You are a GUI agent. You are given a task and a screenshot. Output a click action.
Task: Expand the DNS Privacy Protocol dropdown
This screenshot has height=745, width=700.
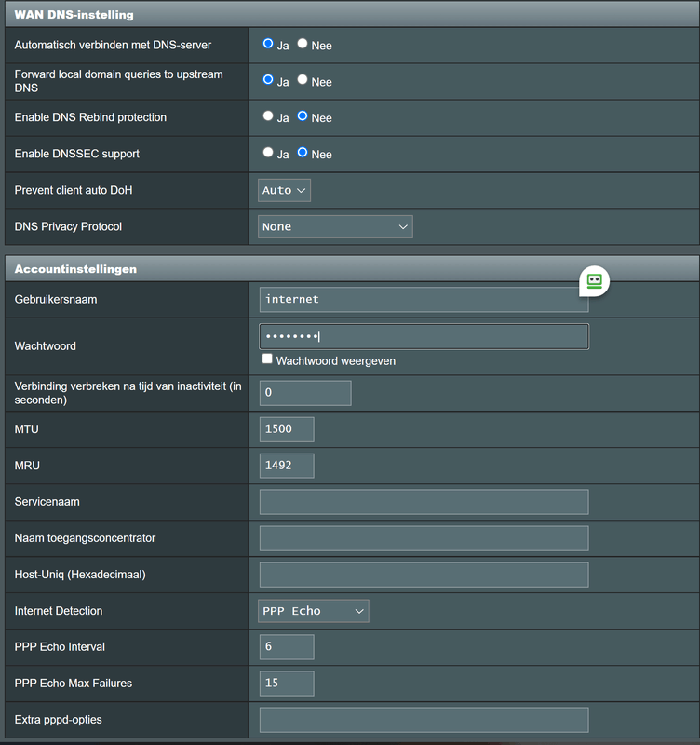click(x=335, y=226)
